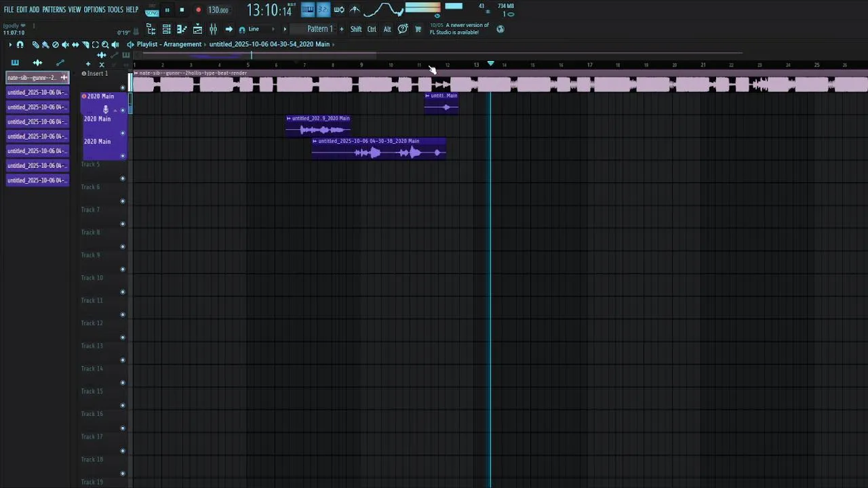Image resolution: width=868 pixels, height=488 pixels.
Task: Open the content shop cart icon
Action: pos(418,29)
